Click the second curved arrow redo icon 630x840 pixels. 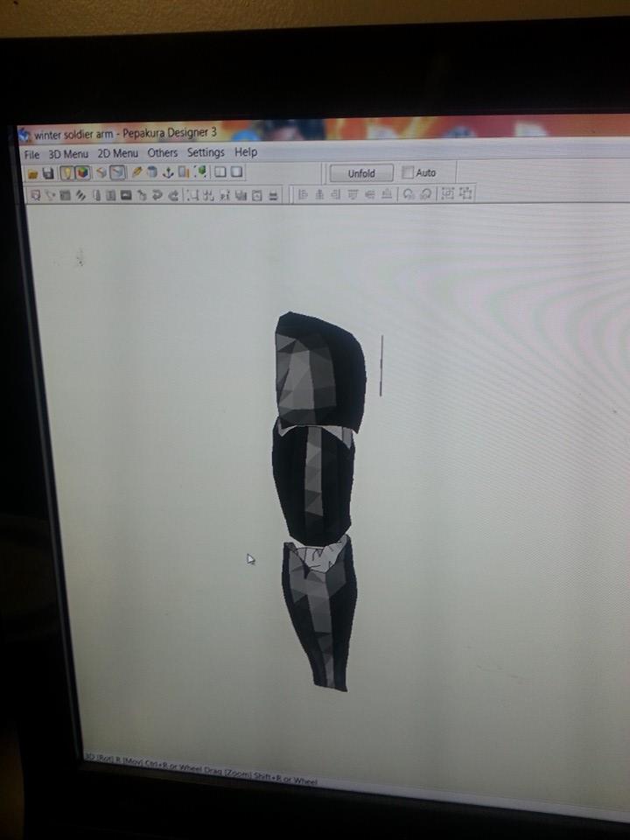tap(173, 195)
